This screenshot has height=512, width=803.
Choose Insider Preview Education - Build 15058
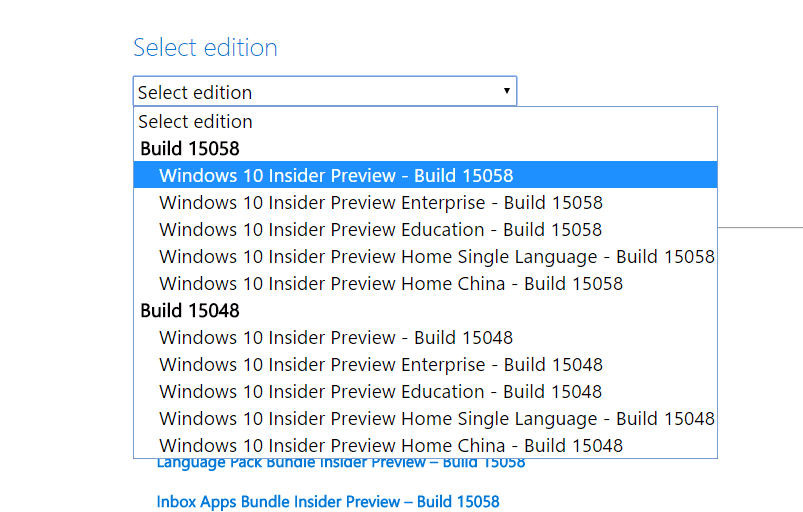[x=380, y=230]
